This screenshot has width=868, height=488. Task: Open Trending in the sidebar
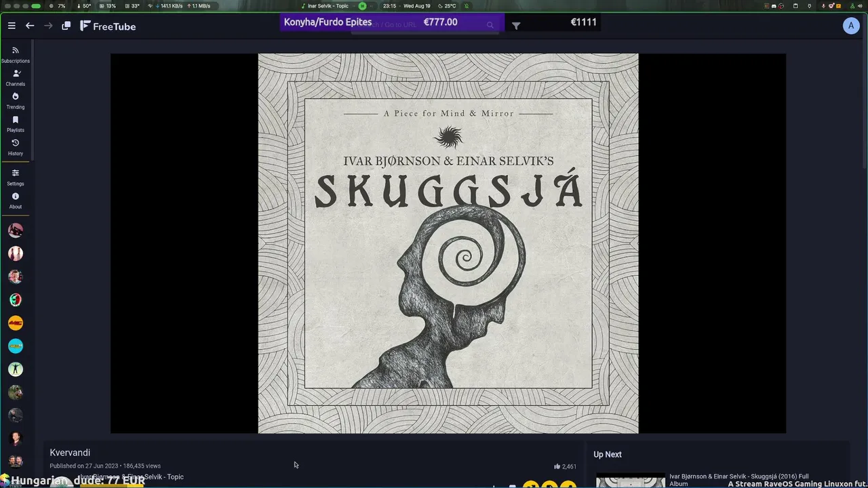pos(16,101)
